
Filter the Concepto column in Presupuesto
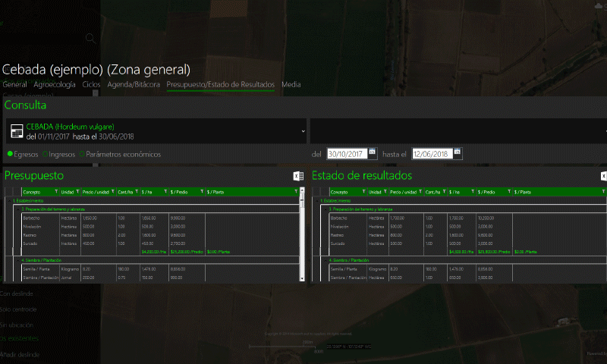pyautogui.click(x=55, y=193)
